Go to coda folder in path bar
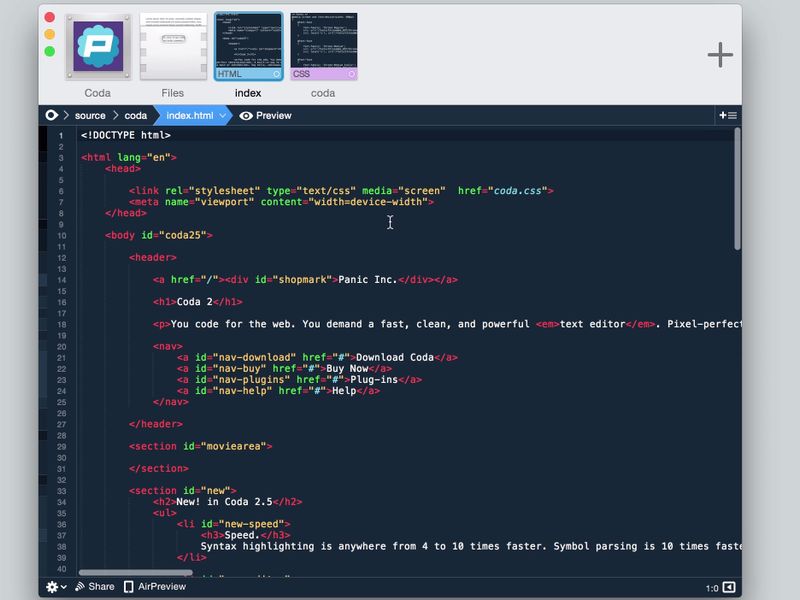 click(136, 116)
